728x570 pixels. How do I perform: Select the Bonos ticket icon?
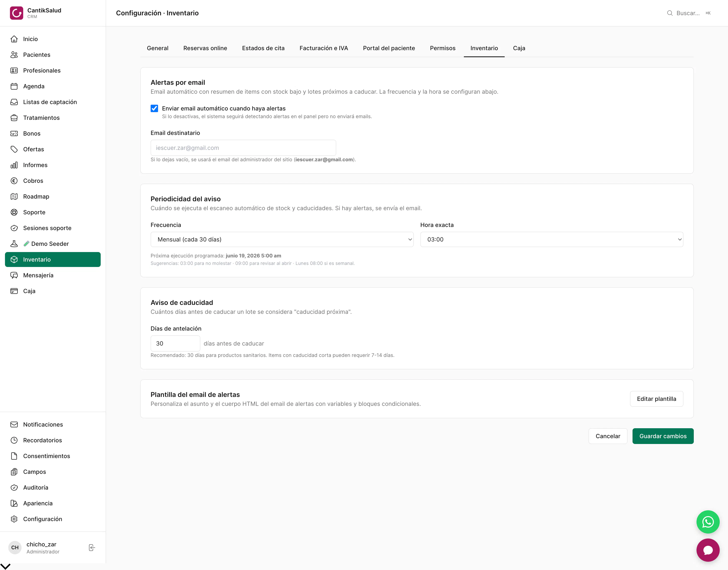(14, 133)
